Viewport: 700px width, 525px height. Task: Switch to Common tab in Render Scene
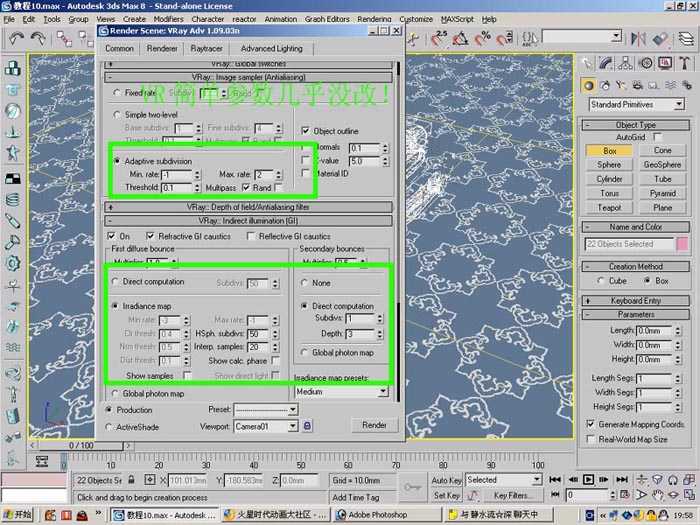click(119, 48)
